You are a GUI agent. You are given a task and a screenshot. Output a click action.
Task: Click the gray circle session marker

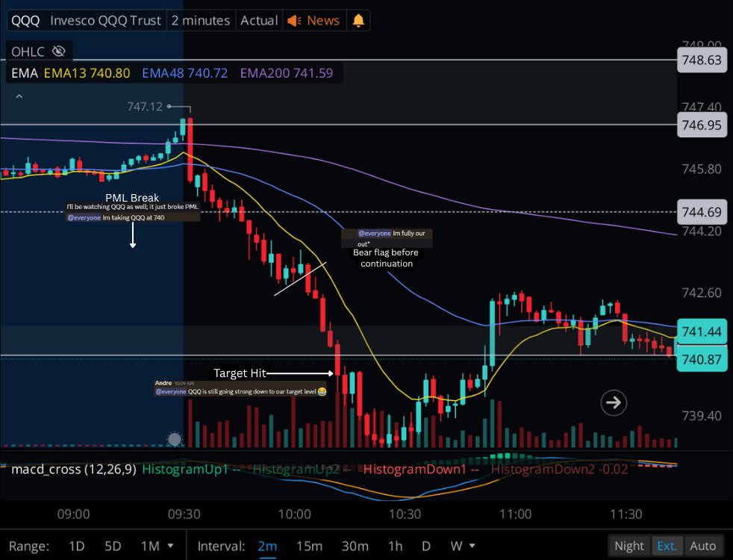click(x=175, y=439)
